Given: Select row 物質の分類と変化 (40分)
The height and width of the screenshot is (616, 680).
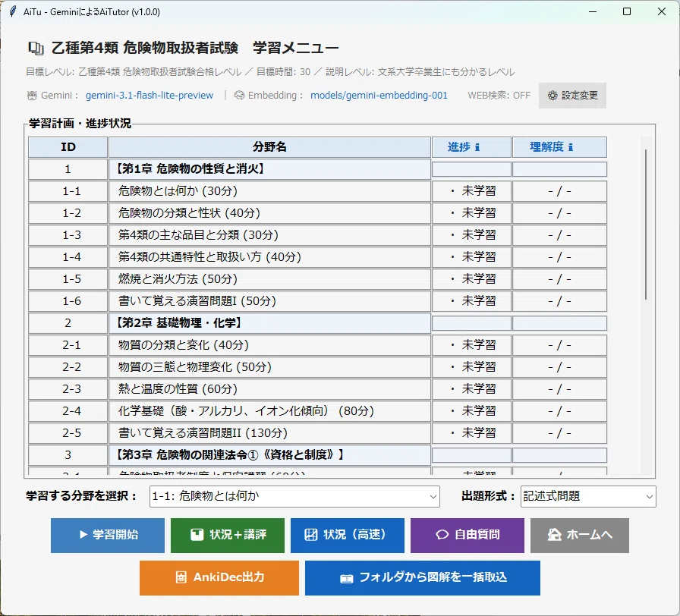Looking at the screenshot, I should click(269, 345).
